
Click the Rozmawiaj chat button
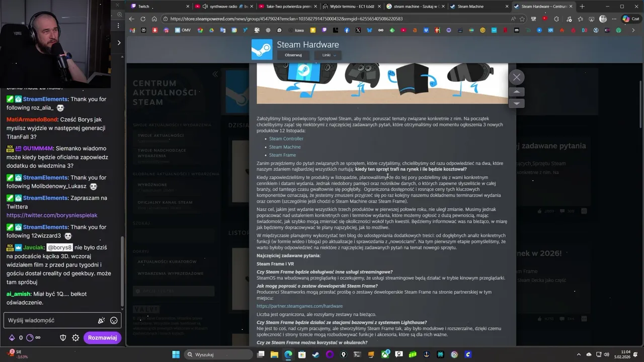102,338
